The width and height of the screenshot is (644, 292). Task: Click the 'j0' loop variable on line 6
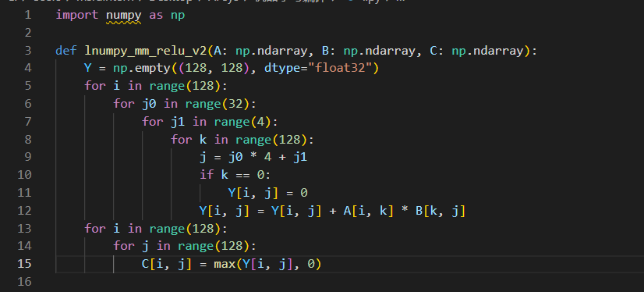coord(149,104)
